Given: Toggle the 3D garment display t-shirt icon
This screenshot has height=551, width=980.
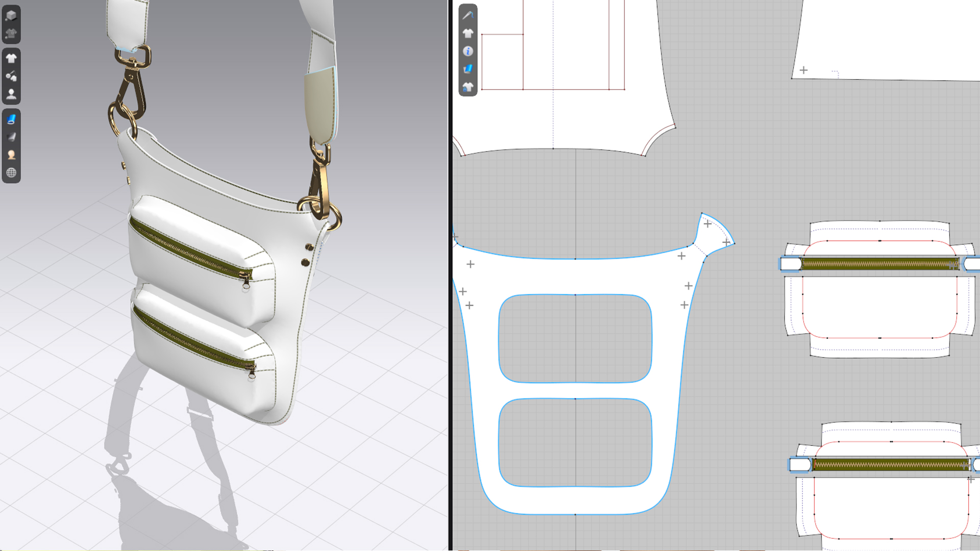Looking at the screenshot, I should tap(11, 58).
